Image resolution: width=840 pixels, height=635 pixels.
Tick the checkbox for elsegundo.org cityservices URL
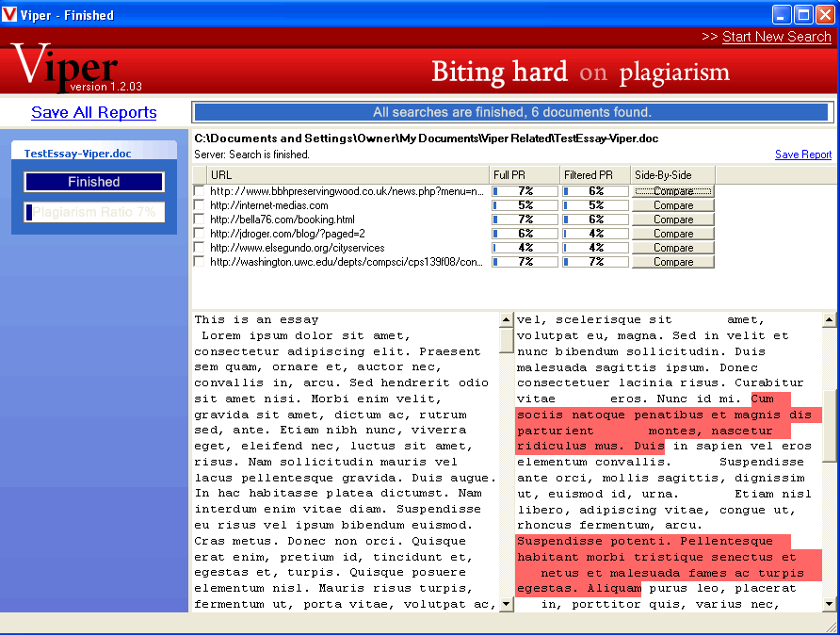coord(200,247)
